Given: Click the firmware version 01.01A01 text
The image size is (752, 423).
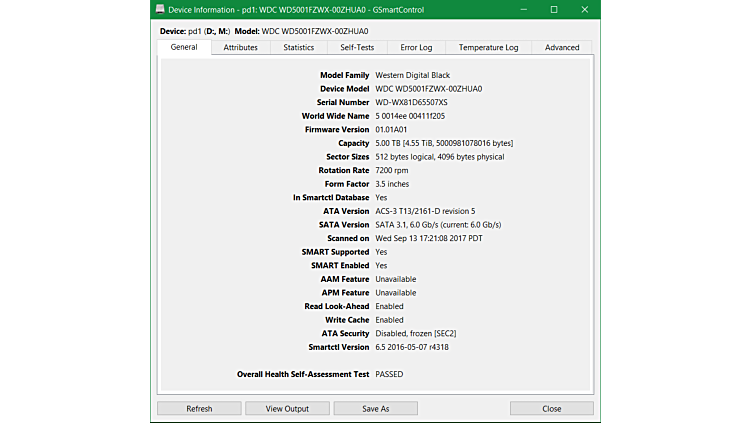Looking at the screenshot, I should [394, 129].
